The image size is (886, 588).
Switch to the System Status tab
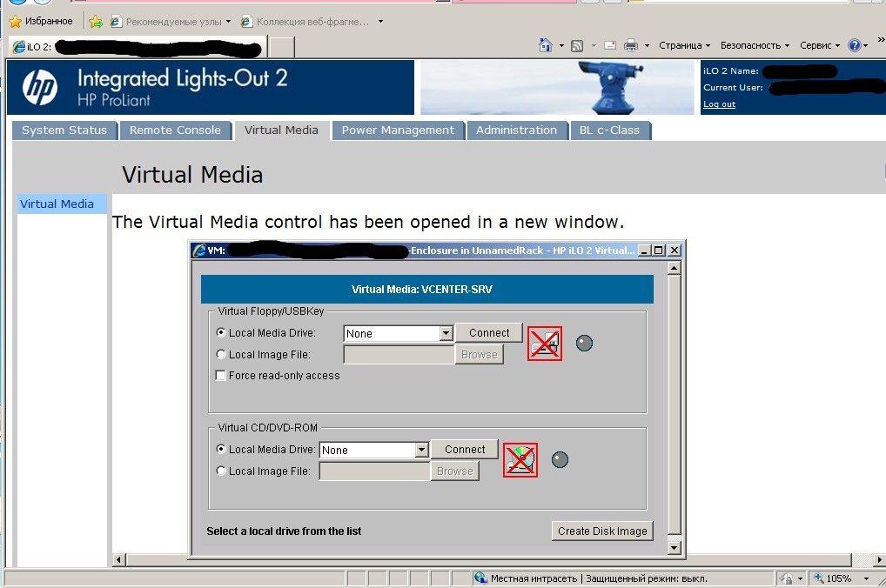(64, 130)
